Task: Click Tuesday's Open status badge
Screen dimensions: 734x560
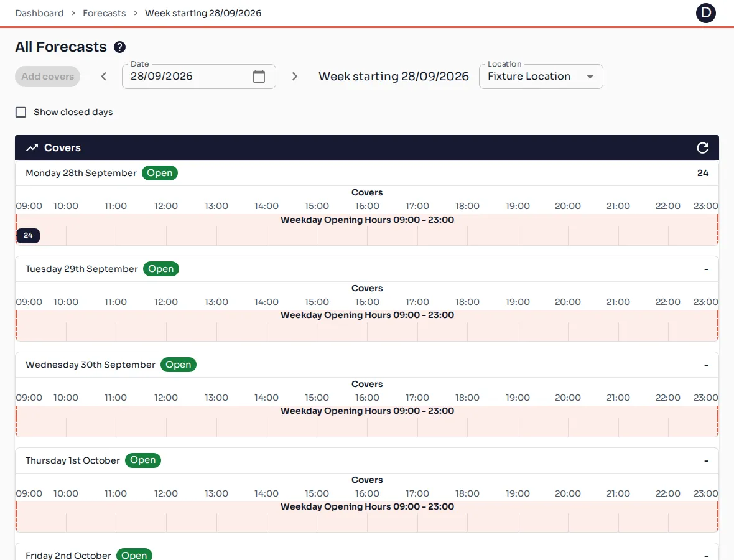Action: click(161, 269)
